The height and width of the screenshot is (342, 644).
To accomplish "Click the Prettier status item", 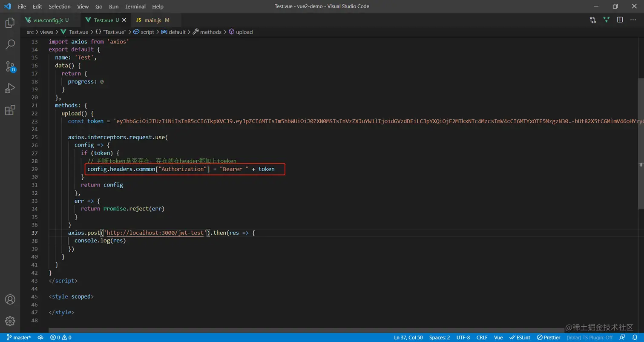I will pyautogui.click(x=549, y=337).
